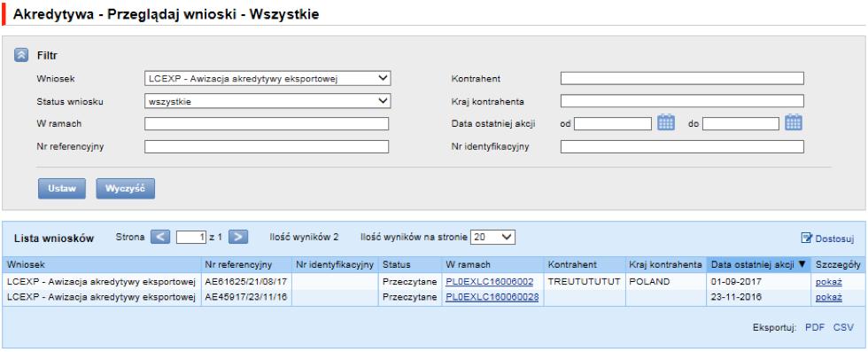
Task: Open calendar for 'do' date field
Action: pyautogui.click(x=794, y=122)
